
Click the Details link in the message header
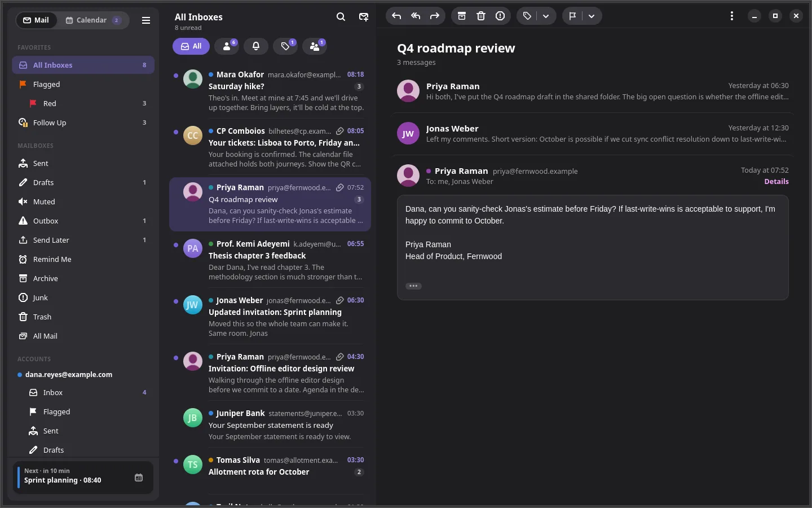tap(776, 182)
